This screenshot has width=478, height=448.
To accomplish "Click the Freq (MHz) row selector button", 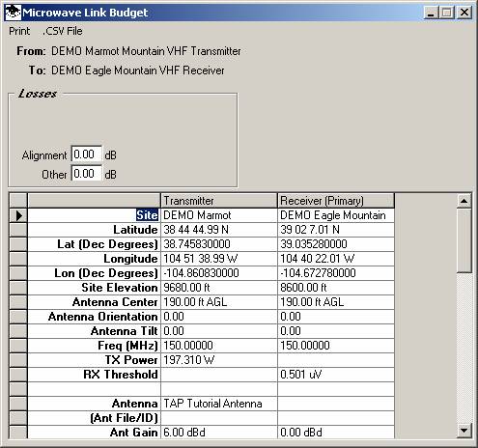I will (x=18, y=346).
